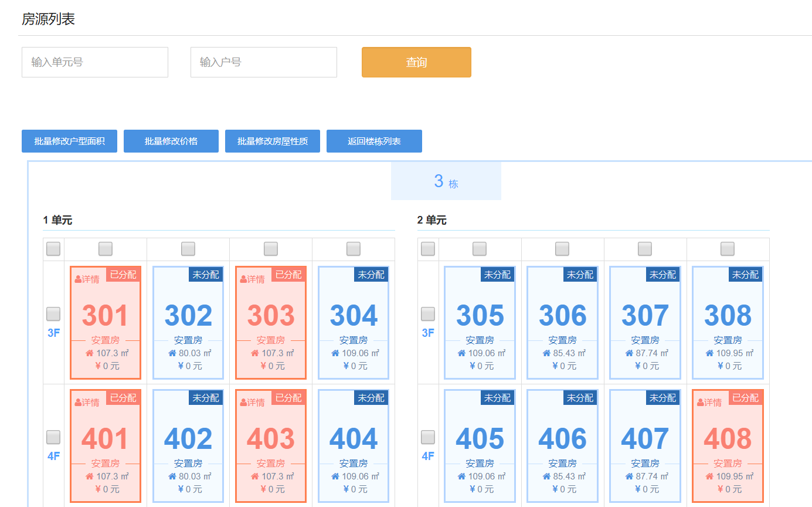Click 107.3 ㎡ area on room 303
This screenshot has width=812, height=507.
(x=278, y=353)
